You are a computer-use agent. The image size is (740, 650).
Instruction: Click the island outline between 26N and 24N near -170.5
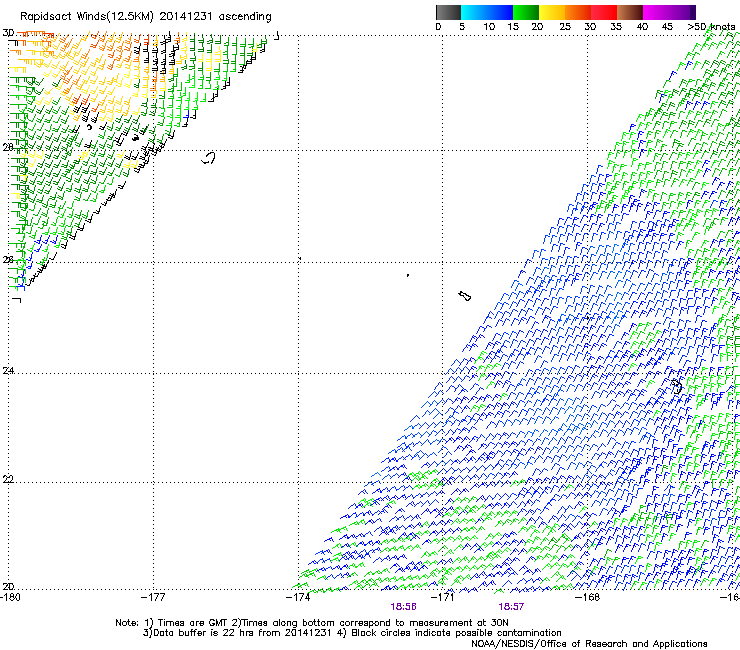coord(465,296)
